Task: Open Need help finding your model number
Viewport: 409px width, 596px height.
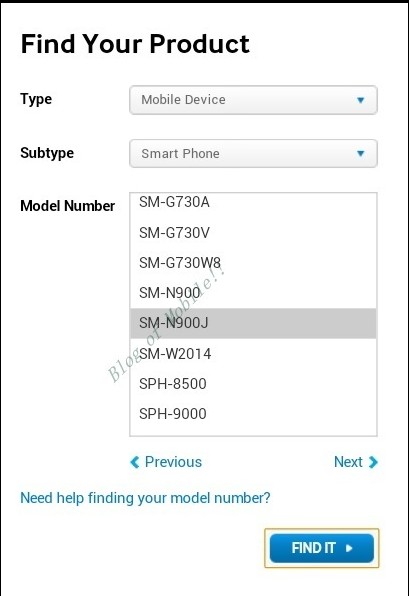Action: pos(145,498)
